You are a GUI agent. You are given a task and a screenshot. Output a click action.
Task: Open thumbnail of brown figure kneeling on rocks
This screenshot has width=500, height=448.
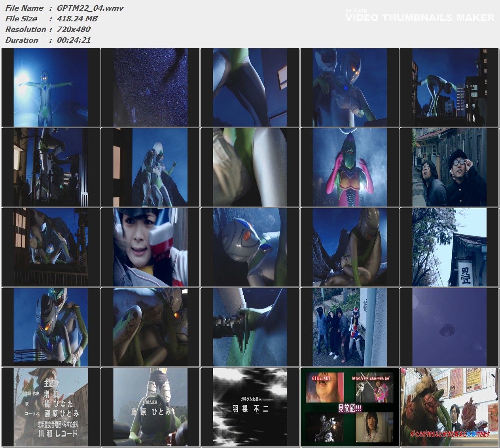350,247
